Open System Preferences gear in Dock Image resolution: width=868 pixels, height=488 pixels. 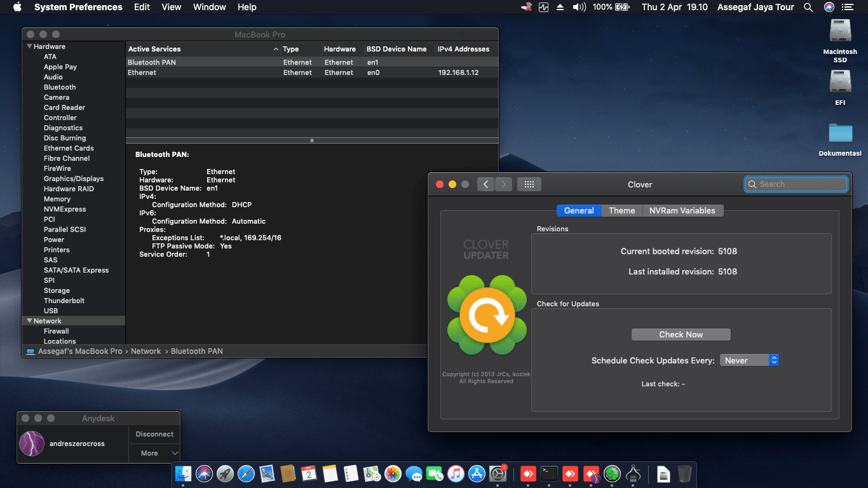pyautogui.click(x=498, y=473)
